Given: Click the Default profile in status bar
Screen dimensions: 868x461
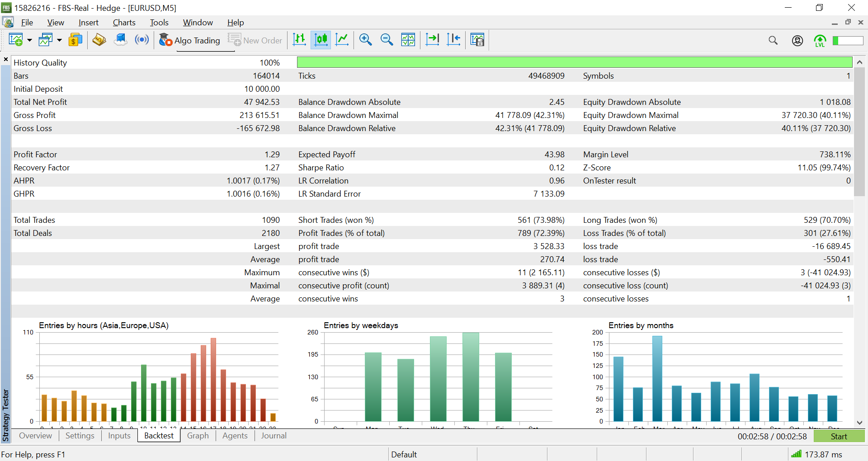Looking at the screenshot, I should click(x=404, y=455).
